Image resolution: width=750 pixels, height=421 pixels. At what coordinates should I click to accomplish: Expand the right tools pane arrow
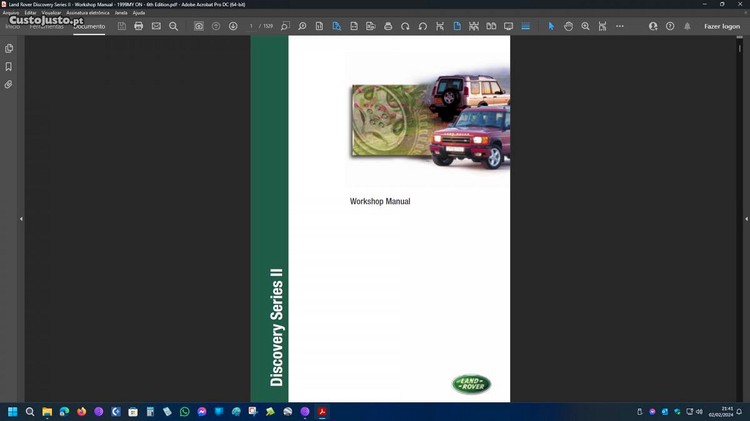click(728, 218)
